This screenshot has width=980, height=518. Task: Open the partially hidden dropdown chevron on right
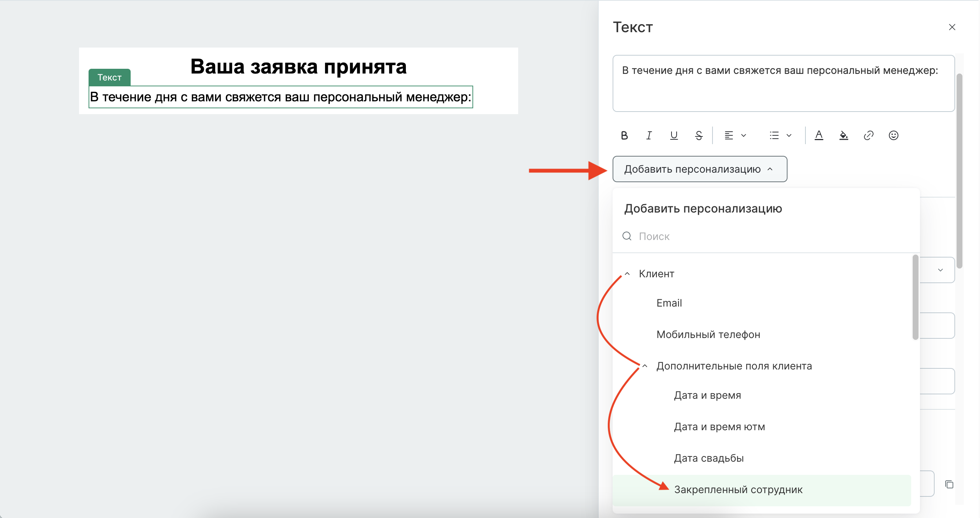pyautogui.click(x=940, y=270)
